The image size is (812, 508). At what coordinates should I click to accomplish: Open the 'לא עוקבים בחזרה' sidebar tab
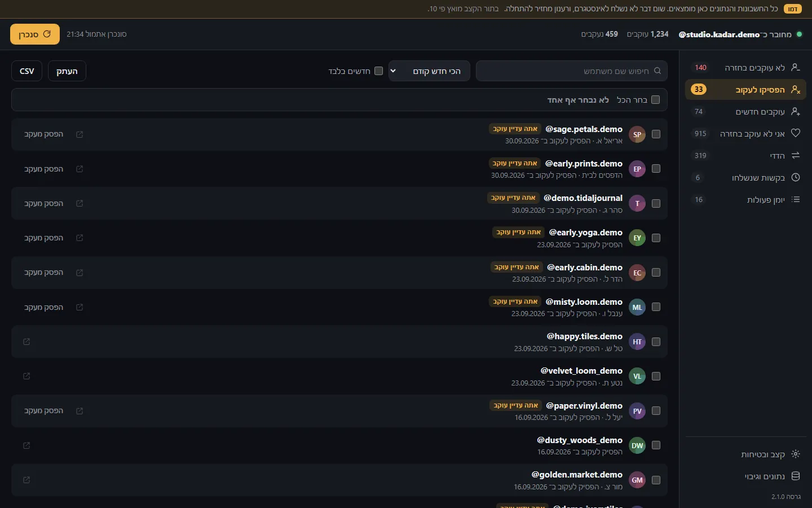[745, 68]
